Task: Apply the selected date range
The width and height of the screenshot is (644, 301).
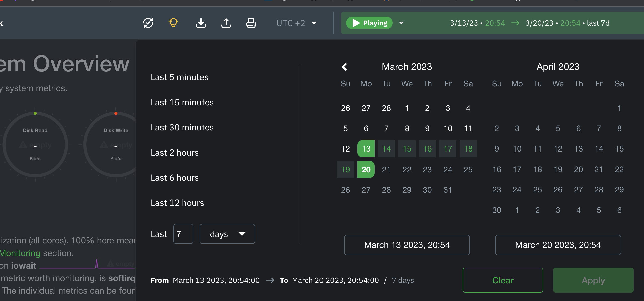Action: point(593,280)
